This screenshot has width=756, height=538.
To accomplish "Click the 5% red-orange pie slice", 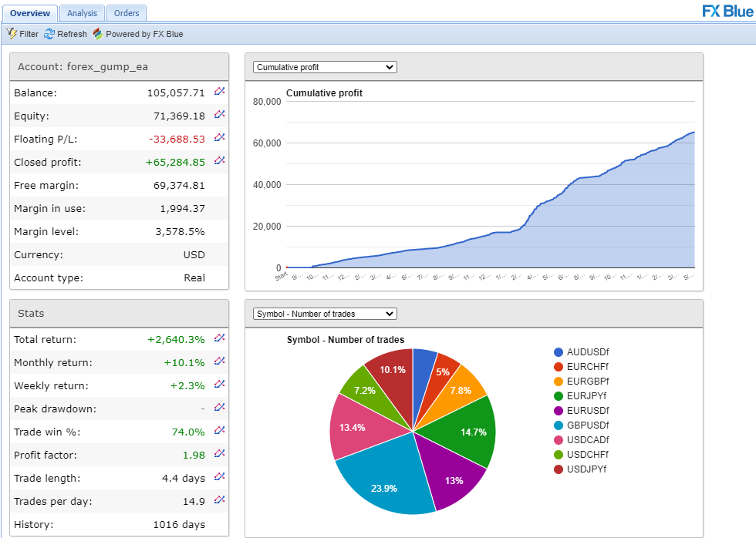I will pos(441,373).
